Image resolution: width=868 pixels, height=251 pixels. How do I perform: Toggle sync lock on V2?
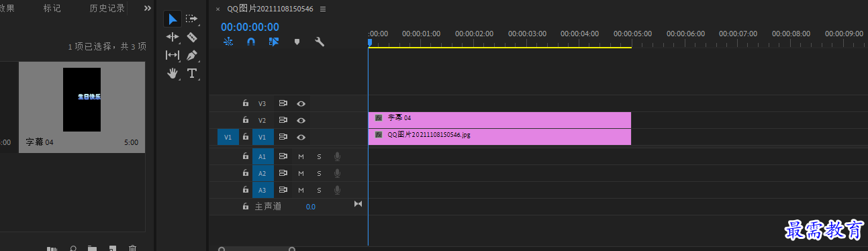283,120
